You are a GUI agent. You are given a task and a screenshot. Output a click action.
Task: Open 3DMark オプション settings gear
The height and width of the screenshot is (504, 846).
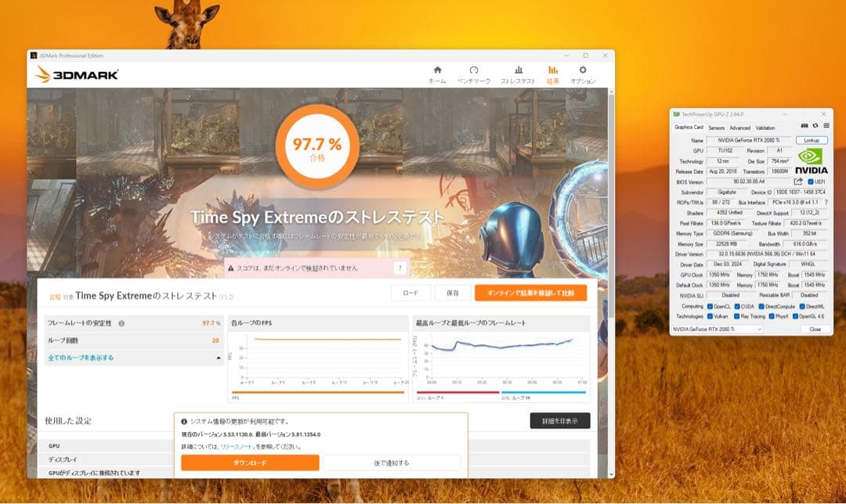coord(581,74)
